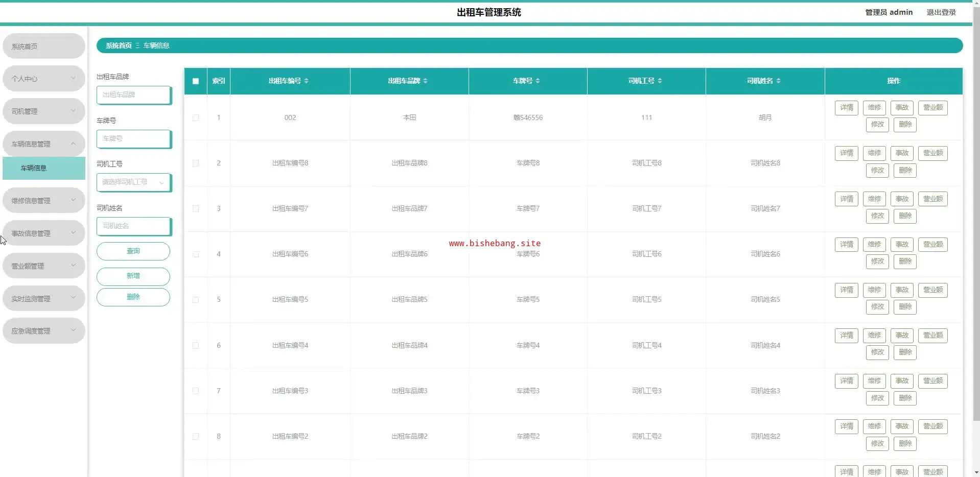Log out via 退出登录
This screenshot has height=477, width=980.
(941, 12)
